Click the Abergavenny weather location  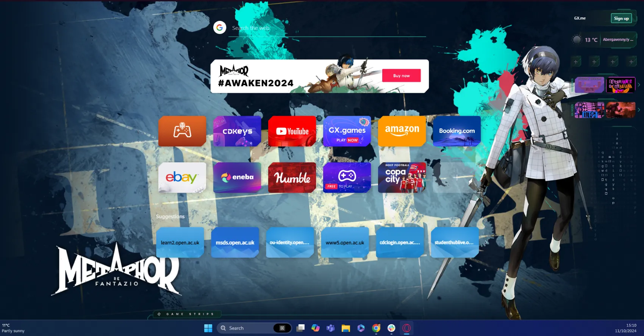[618, 39]
